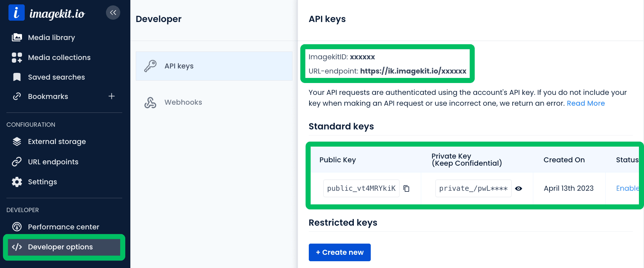Open Bookmarks in the sidebar
The height and width of the screenshot is (268, 644).
48,97
